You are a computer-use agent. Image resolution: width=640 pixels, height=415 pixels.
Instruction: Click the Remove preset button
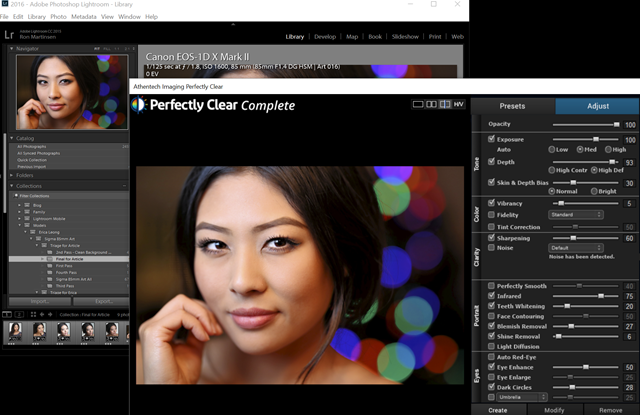611,410
